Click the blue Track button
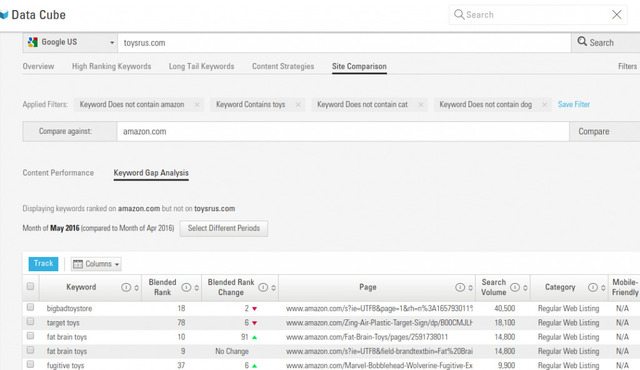 [x=43, y=264]
